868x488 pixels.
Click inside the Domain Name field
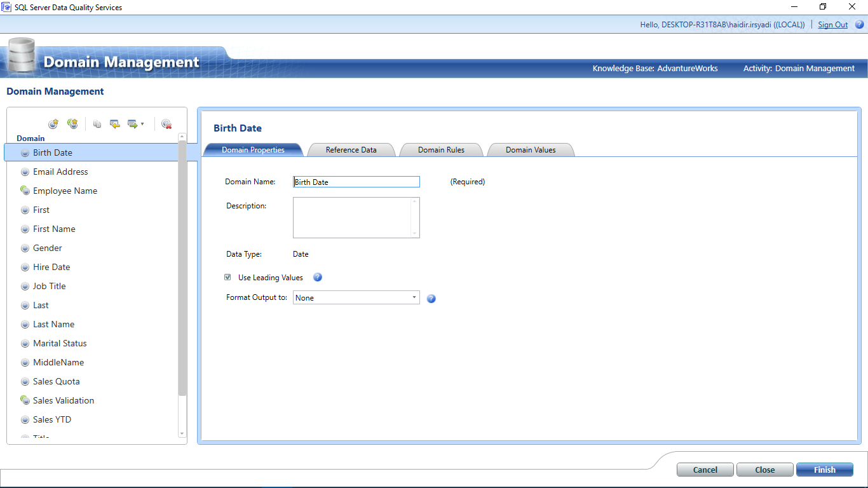click(x=356, y=182)
